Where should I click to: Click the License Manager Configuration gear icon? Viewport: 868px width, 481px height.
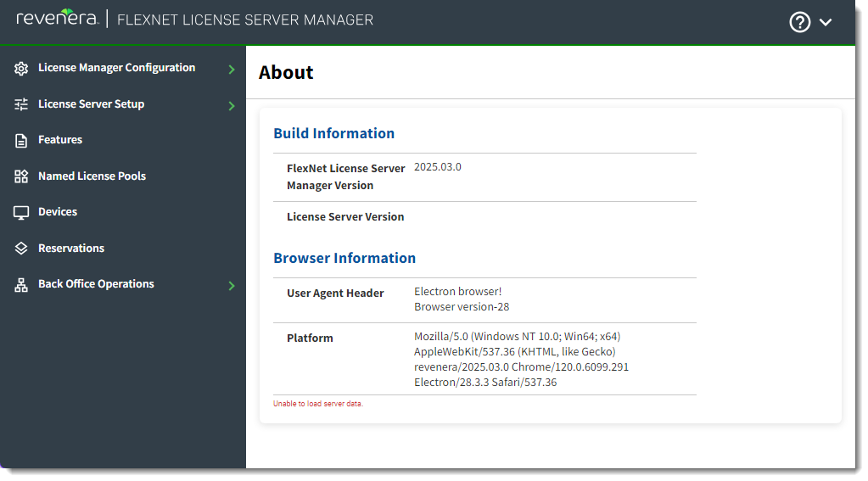pos(21,69)
